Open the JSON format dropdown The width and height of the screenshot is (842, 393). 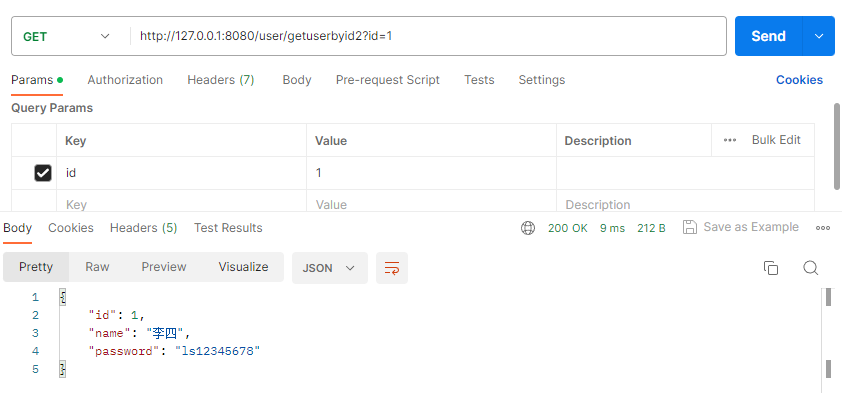coord(330,268)
